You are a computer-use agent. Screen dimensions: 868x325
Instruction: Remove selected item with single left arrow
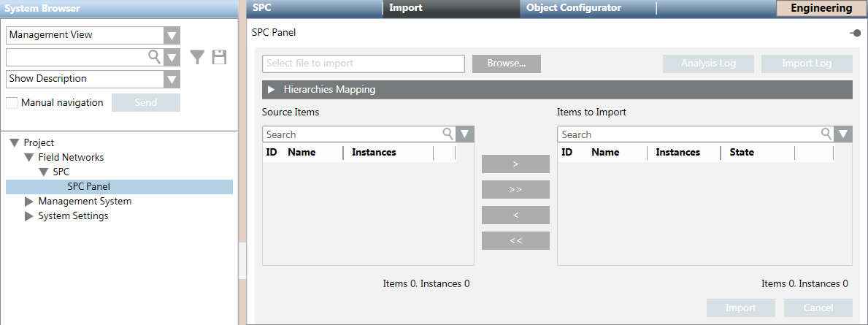point(515,215)
